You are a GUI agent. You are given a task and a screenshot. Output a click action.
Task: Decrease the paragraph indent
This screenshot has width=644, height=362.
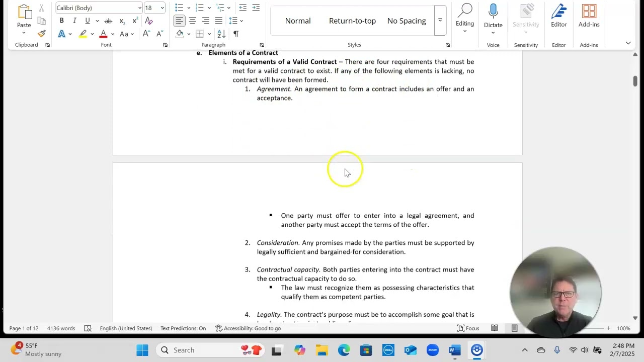243,8
